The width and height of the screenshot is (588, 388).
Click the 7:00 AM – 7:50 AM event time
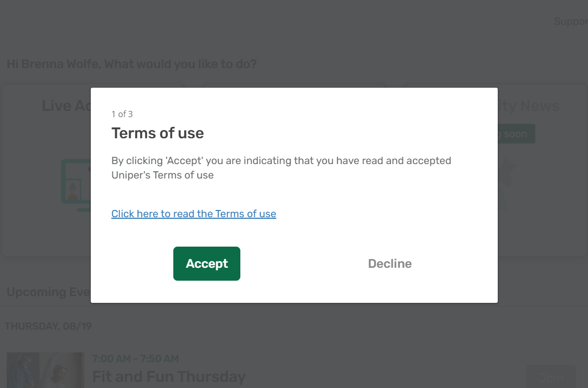(x=136, y=359)
